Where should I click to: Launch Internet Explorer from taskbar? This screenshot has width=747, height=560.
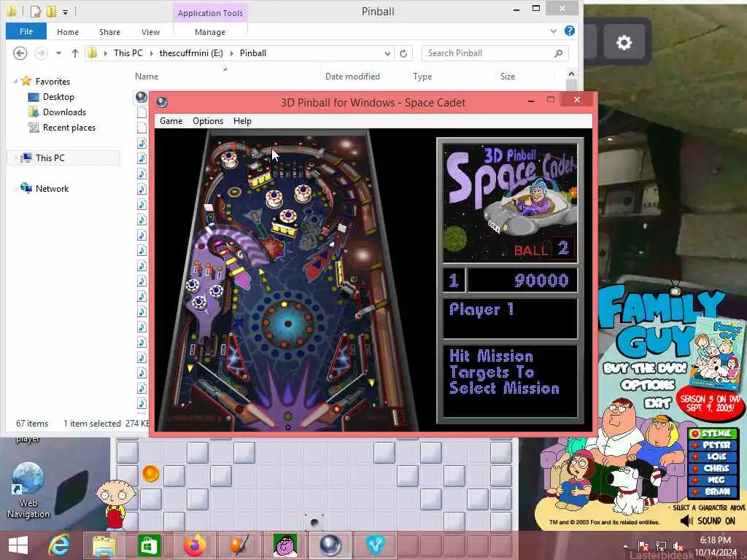point(59,545)
